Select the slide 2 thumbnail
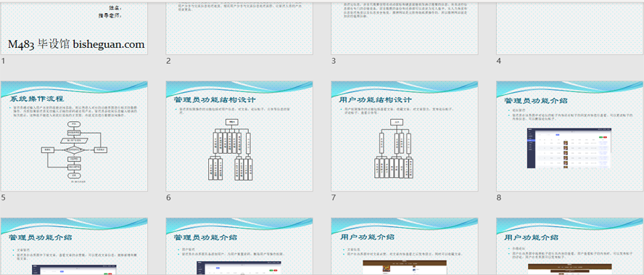 click(239, 28)
